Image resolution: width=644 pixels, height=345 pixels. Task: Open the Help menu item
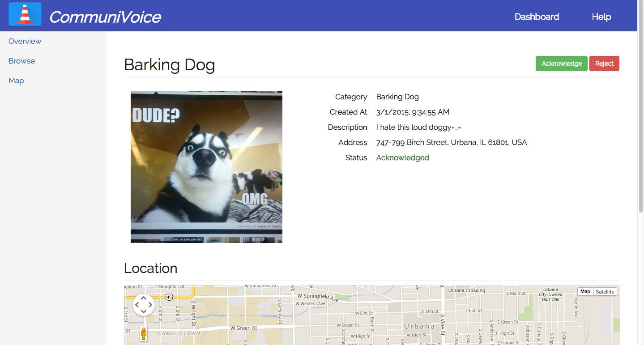601,17
